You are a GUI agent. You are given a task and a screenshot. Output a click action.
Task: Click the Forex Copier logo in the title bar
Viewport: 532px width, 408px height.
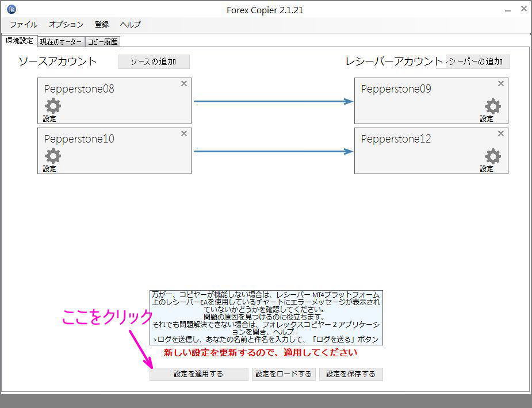click(10, 9)
